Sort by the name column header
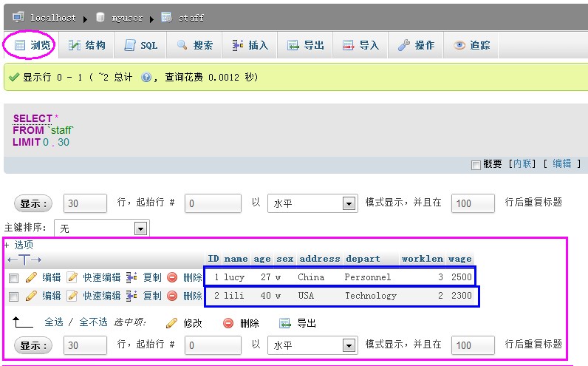 click(236, 259)
